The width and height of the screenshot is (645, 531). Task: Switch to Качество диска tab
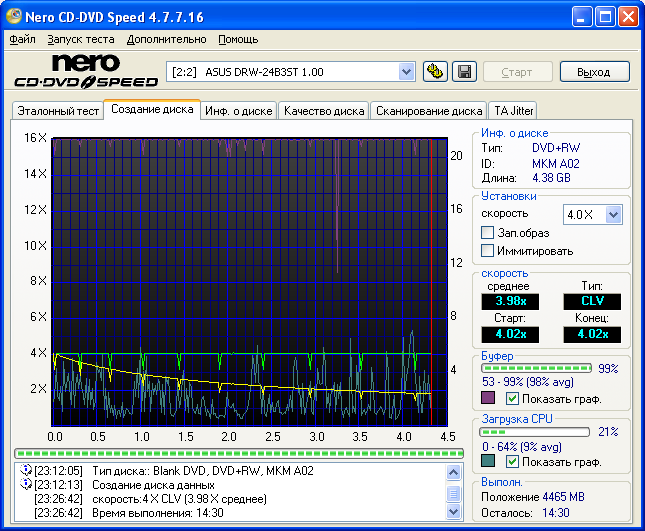coord(323,111)
